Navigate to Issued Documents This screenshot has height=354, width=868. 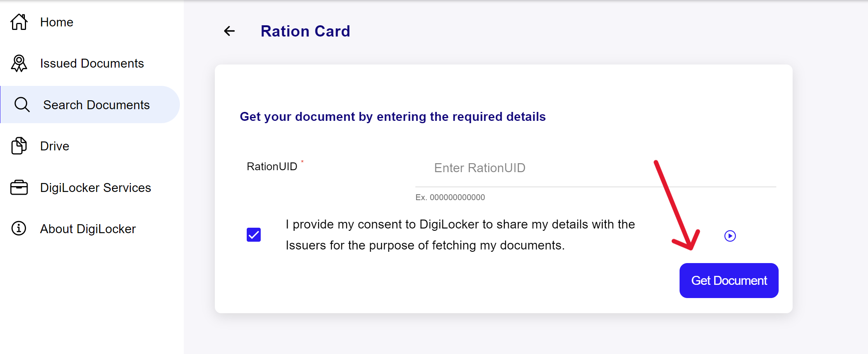click(x=92, y=63)
